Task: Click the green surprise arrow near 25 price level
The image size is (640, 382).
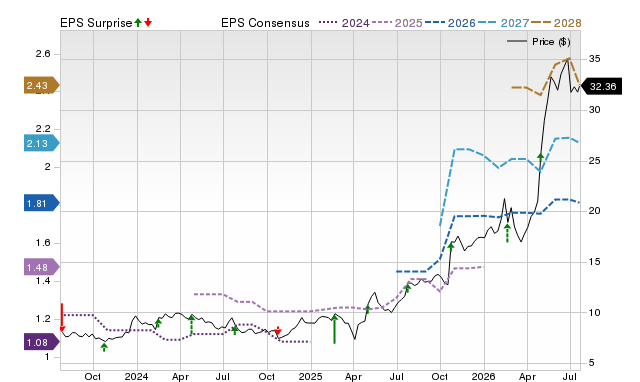Action: coord(540,158)
